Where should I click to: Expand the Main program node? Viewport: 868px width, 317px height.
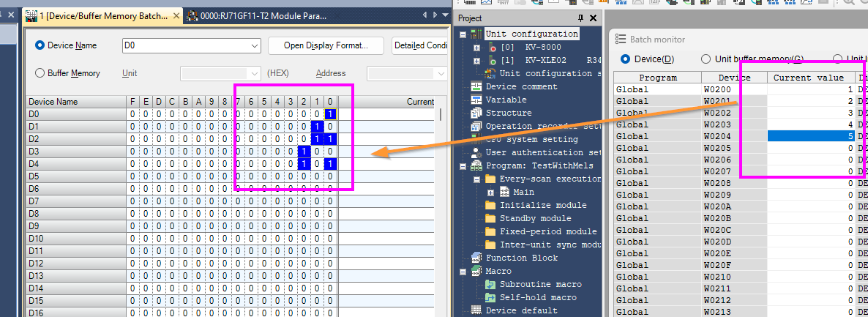pyautogui.click(x=490, y=193)
